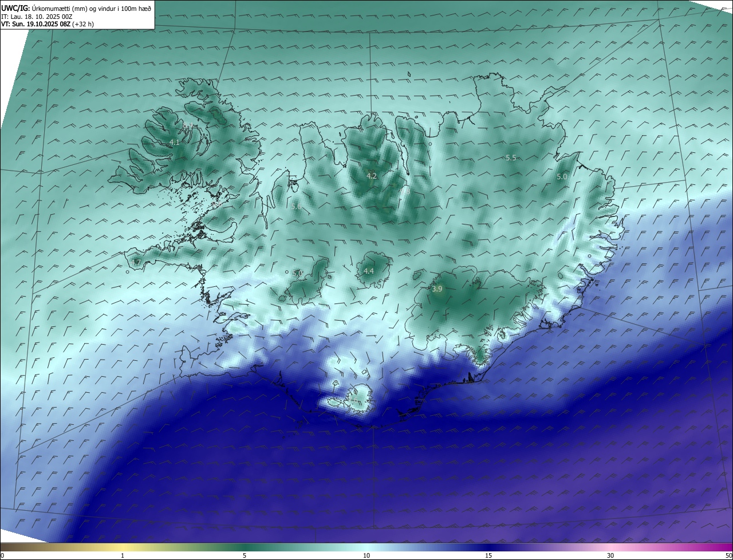This screenshot has width=733, height=560.
Task: Click the colorbar tick label '1'
Action: 123,555
